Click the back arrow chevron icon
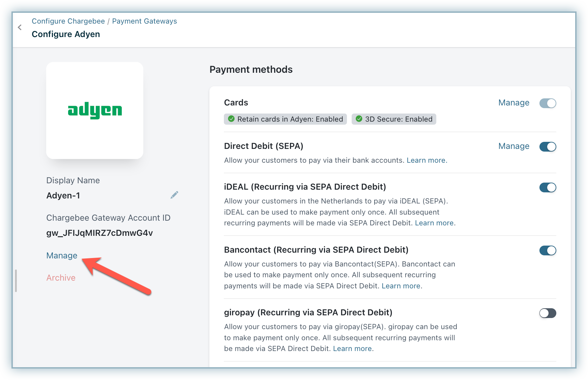Image resolution: width=588 pixels, height=380 pixels. tap(20, 27)
